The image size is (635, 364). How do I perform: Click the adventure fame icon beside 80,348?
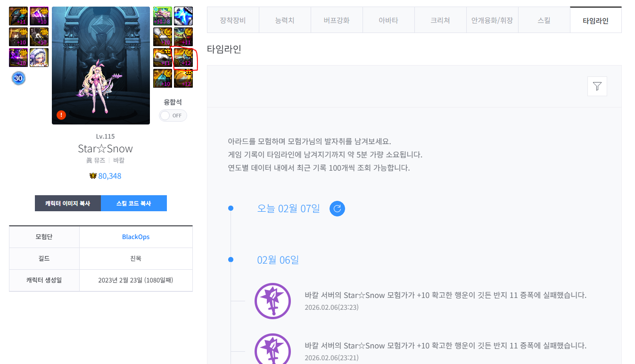coord(93,176)
